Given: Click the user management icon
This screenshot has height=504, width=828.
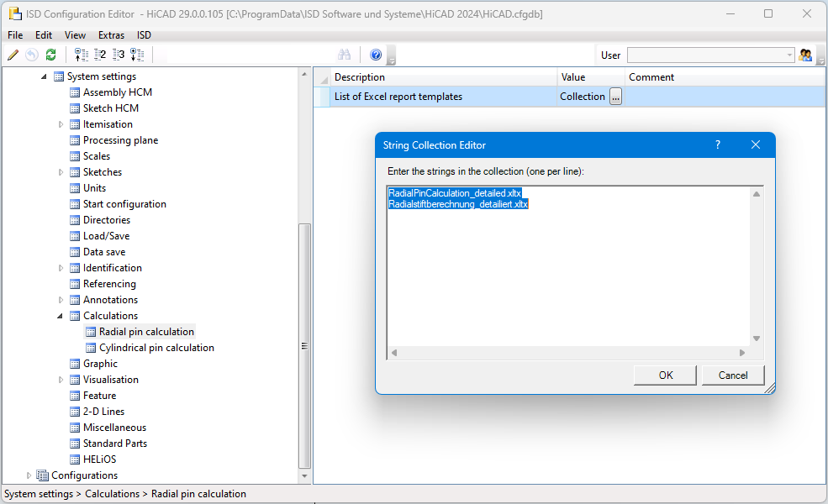Looking at the screenshot, I should [805, 55].
